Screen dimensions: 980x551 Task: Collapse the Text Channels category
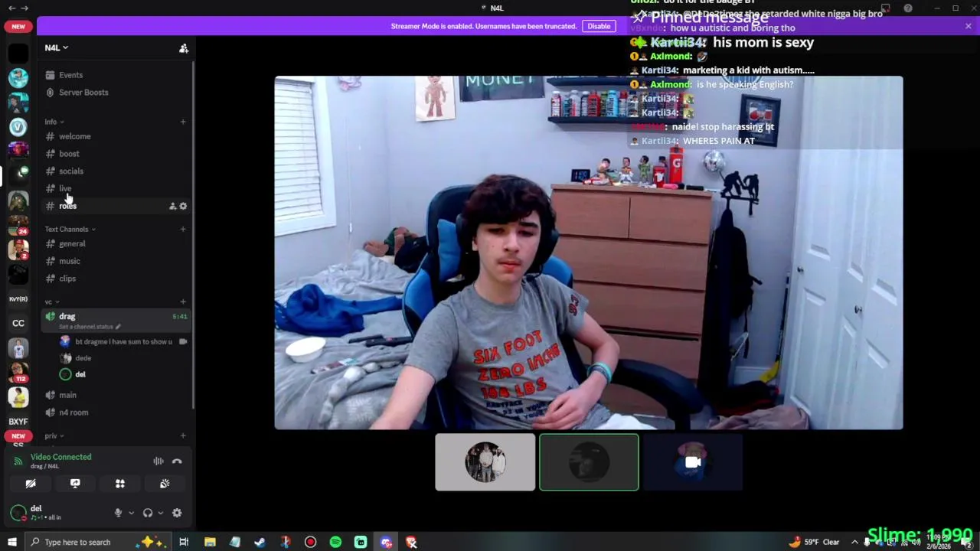[70, 229]
